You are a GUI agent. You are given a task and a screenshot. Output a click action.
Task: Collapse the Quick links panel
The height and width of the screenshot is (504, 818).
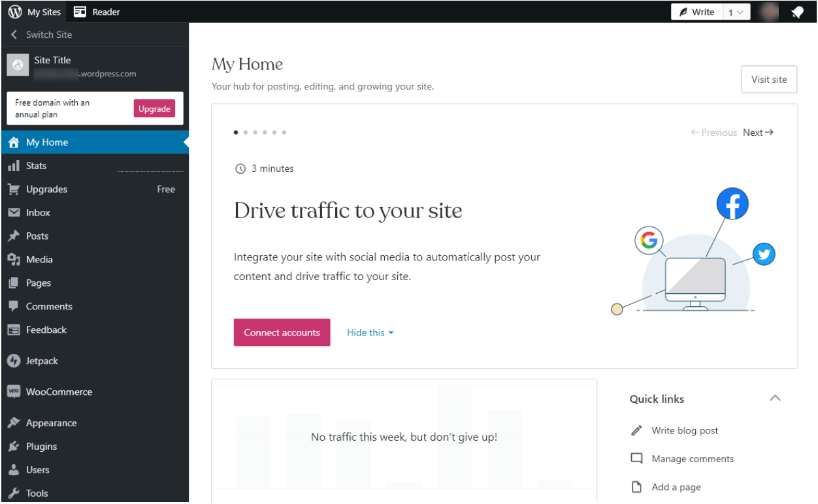[775, 398]
